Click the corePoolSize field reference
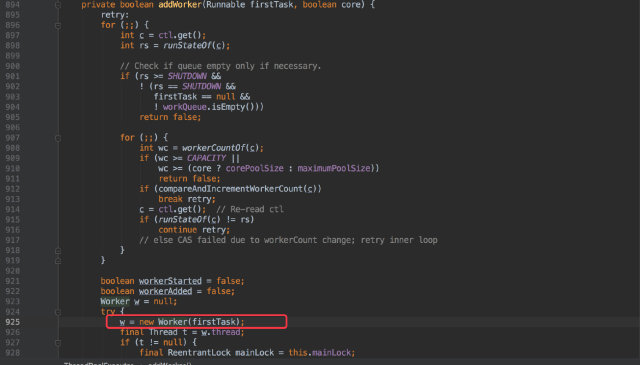The image size is (640, 365). pos(255,168)
